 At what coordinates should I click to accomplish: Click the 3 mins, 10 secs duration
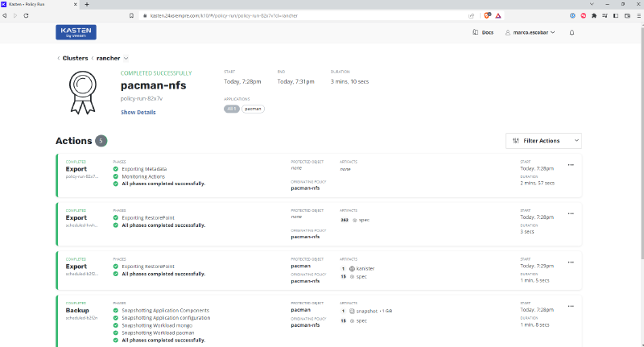349,82
